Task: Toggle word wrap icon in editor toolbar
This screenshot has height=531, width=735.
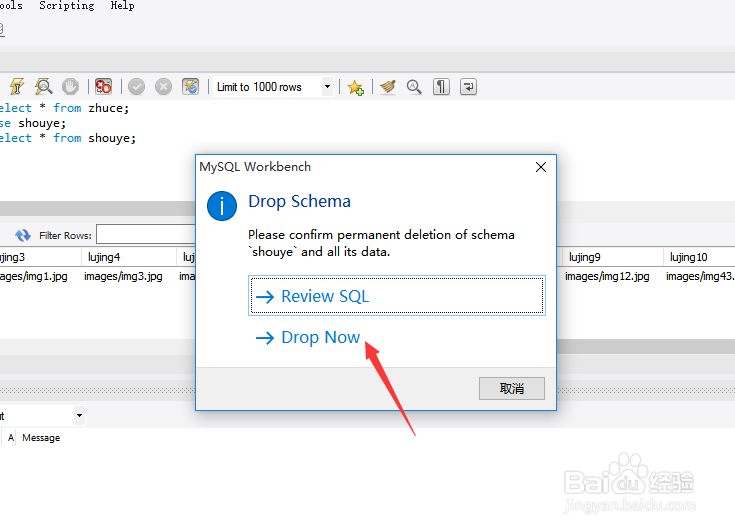Action: [468, 87]
